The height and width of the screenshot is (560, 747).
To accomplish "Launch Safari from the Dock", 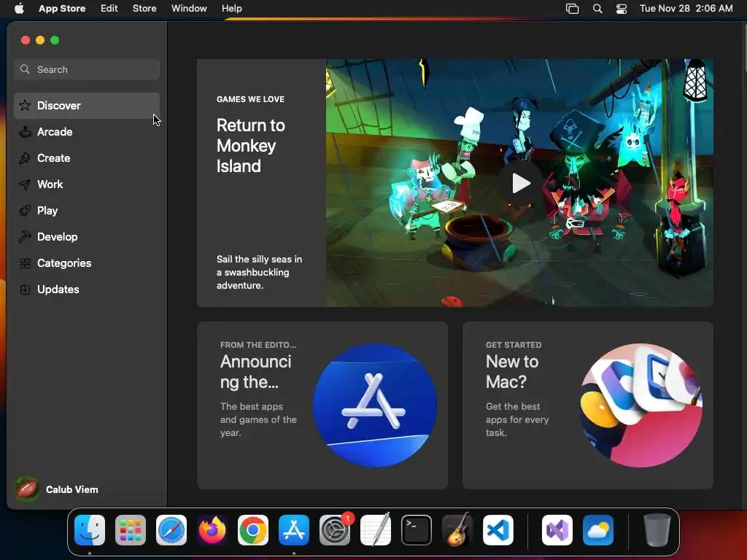I will 171,530.
